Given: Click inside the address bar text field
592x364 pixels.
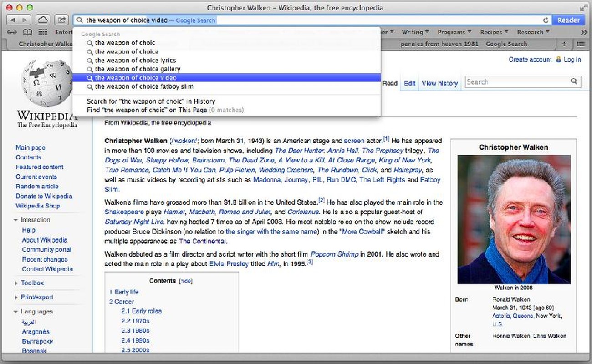Looking at the screenshot, I should (x=312, y=20).
